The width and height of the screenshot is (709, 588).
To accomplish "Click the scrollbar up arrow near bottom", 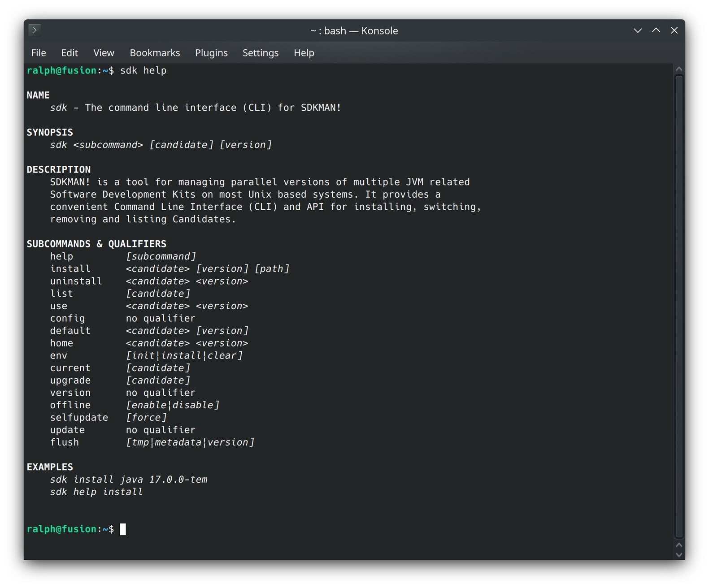I will (679, 545).
